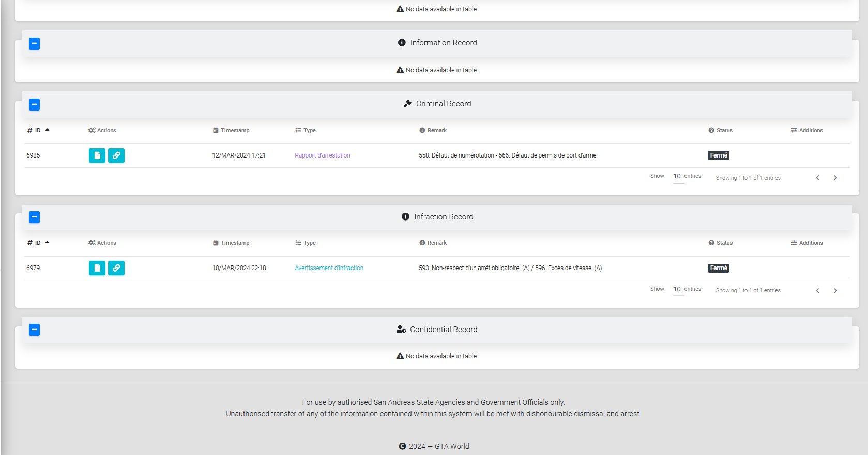Go to previous page in Infraction Record
The height and width of the screenshot is (455, 868).
pyautogui.click(x=818, y=291)
